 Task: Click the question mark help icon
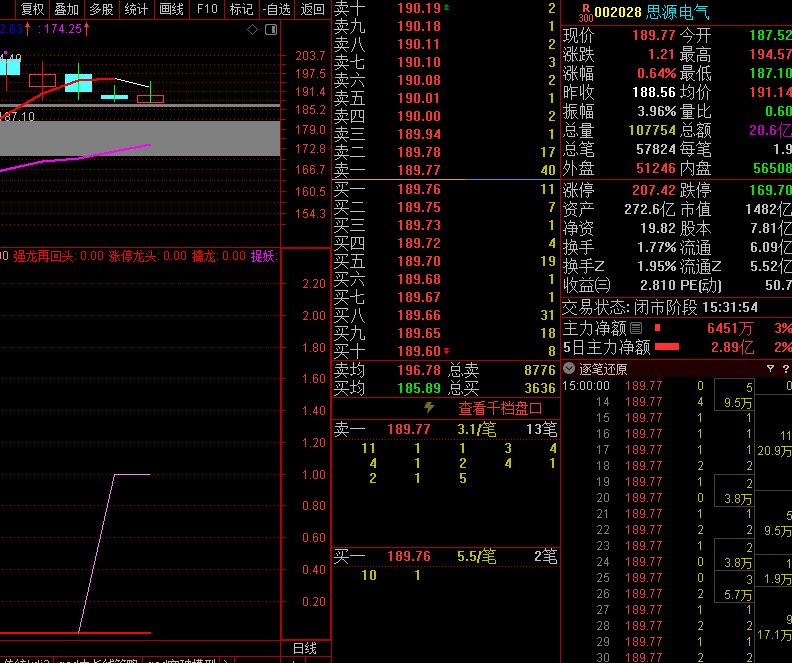[x=785, y=368]
